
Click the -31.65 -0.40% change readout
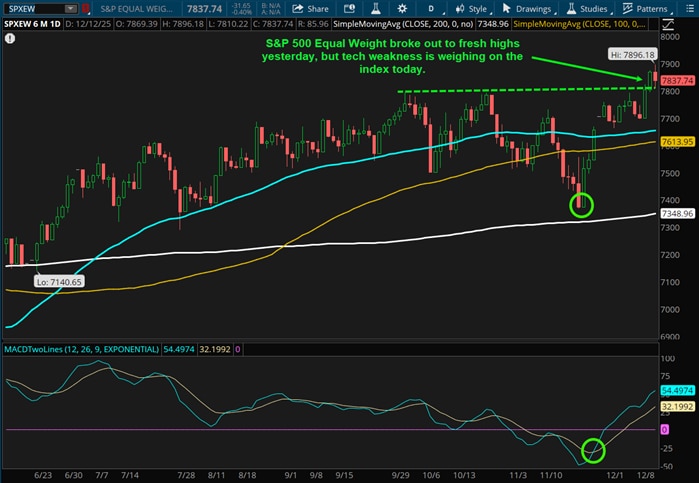click(x=243, y=8)
